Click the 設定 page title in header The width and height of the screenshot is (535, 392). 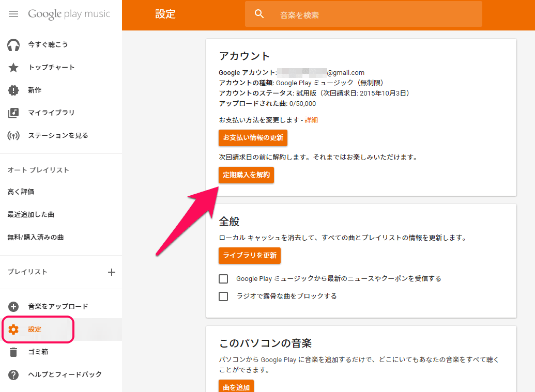[x=165, y=14]
